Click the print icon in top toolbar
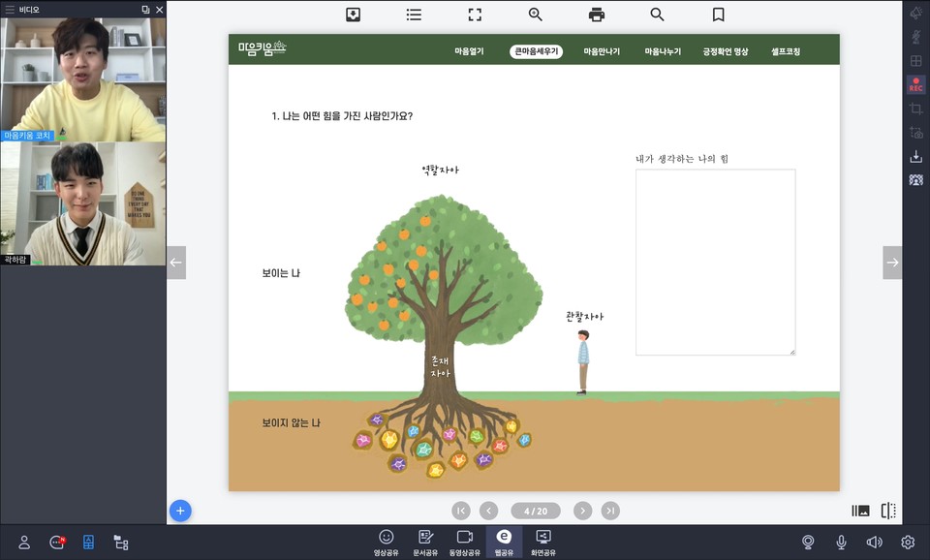 click(597, 15)
